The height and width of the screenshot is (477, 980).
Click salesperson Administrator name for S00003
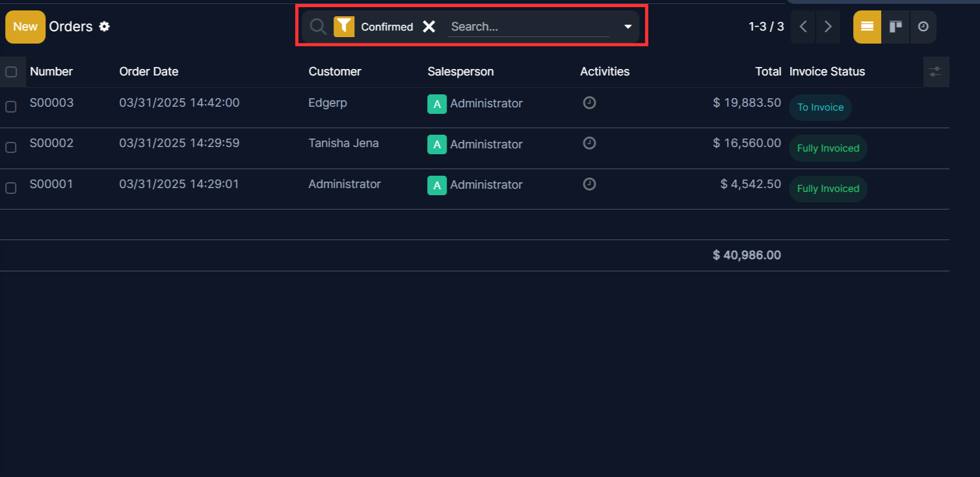(x=486, y=103)
